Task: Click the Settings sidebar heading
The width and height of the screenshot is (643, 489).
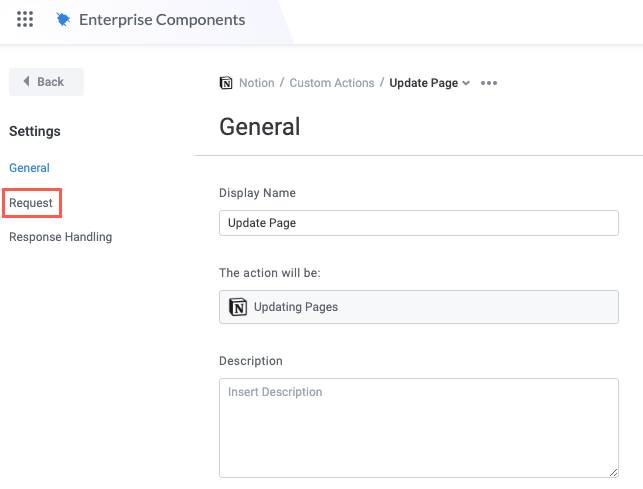Action: click(x=35, y=131)
